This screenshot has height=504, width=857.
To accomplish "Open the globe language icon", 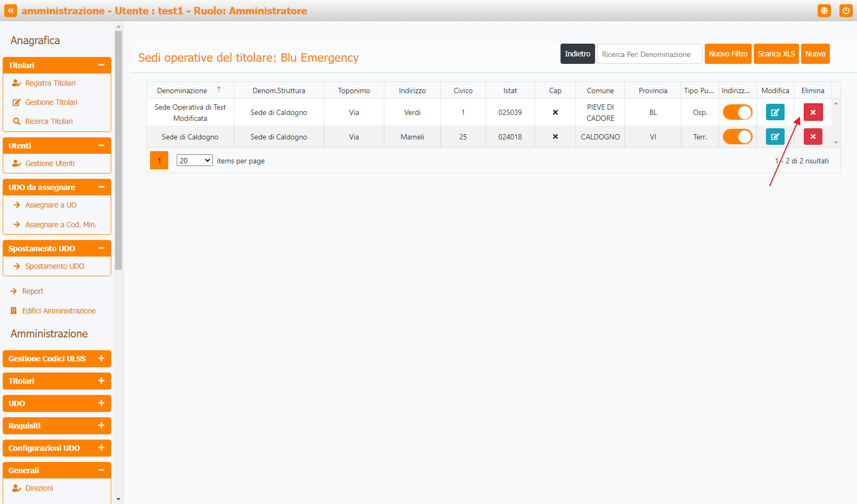I will click(x=824, y=11).
